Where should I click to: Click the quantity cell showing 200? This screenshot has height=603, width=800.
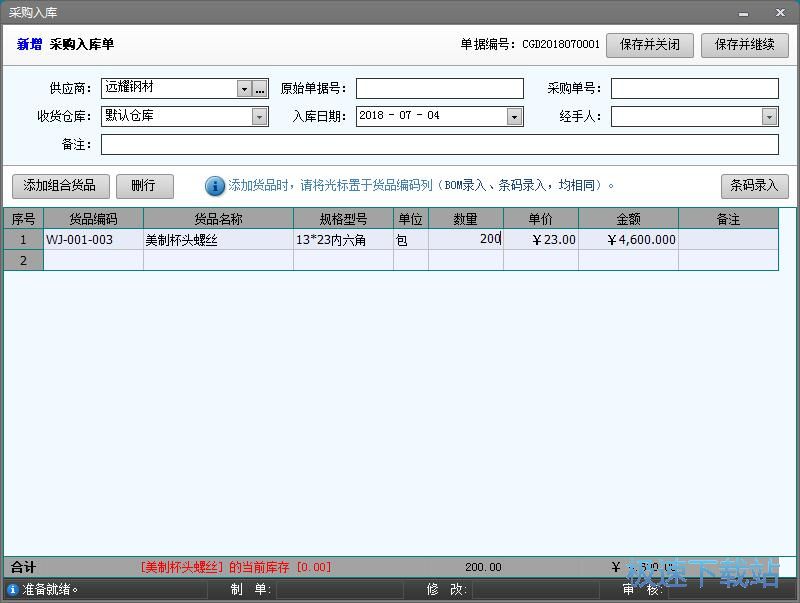pyautogui.click(x=466, y=239)
